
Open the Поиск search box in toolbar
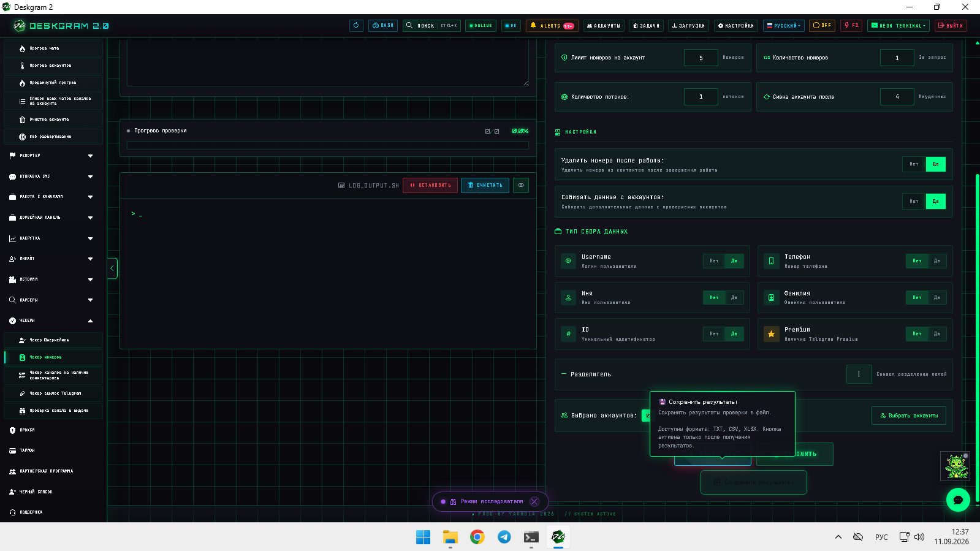(x=431, y=26)
